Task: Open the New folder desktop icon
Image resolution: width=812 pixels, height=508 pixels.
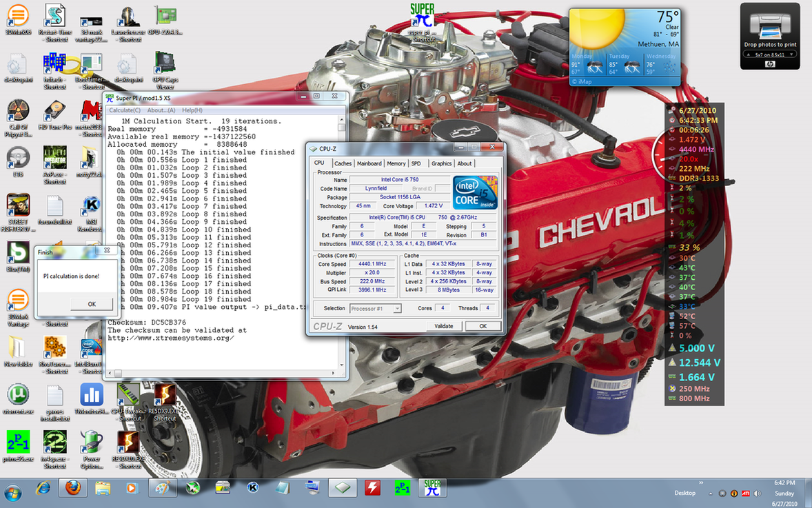Action: [x=18, y=351]
